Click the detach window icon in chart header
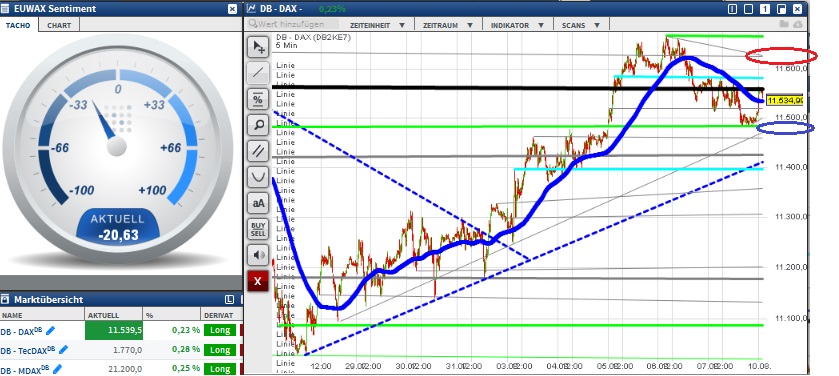Screen dimensions: 839x376 [x=781, y=9]
